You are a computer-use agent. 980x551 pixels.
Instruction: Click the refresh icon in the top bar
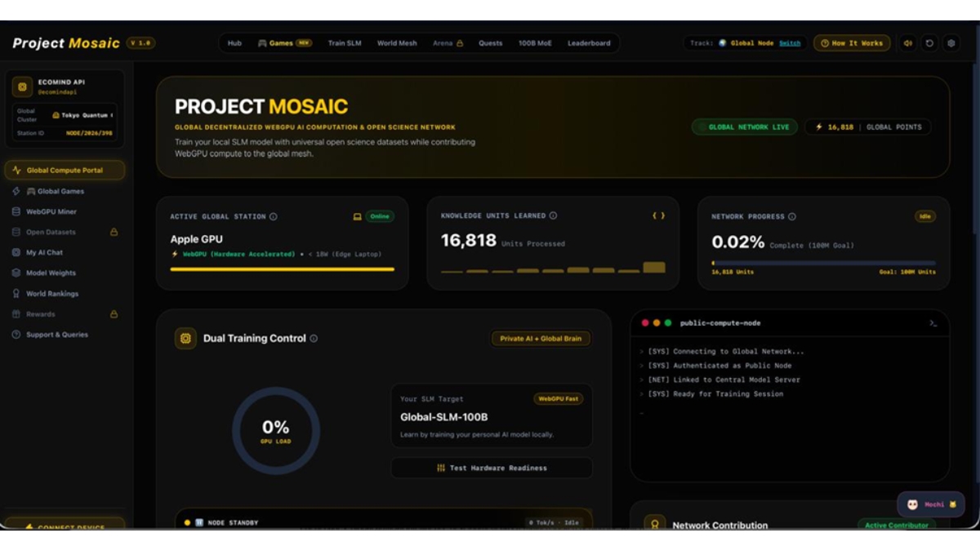pos(929,43)
